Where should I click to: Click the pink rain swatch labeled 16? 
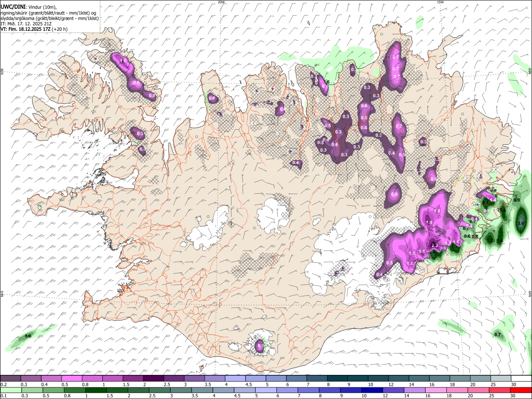[436, 390]
